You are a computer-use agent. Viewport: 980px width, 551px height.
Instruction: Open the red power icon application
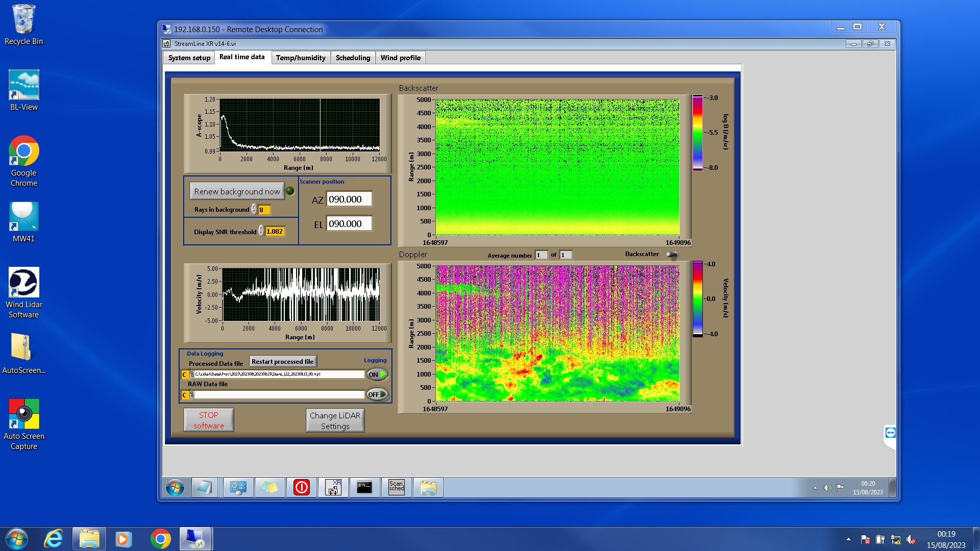[x=301, y=487]
